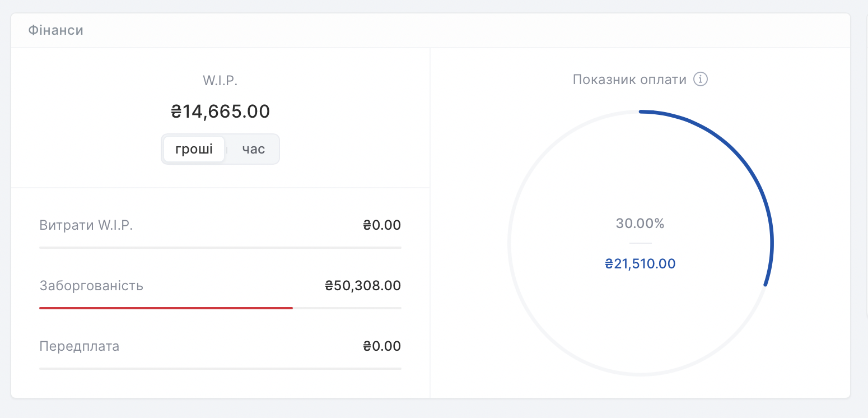Click the Витрати W.I.P. row label

click(x=86, y=225)
